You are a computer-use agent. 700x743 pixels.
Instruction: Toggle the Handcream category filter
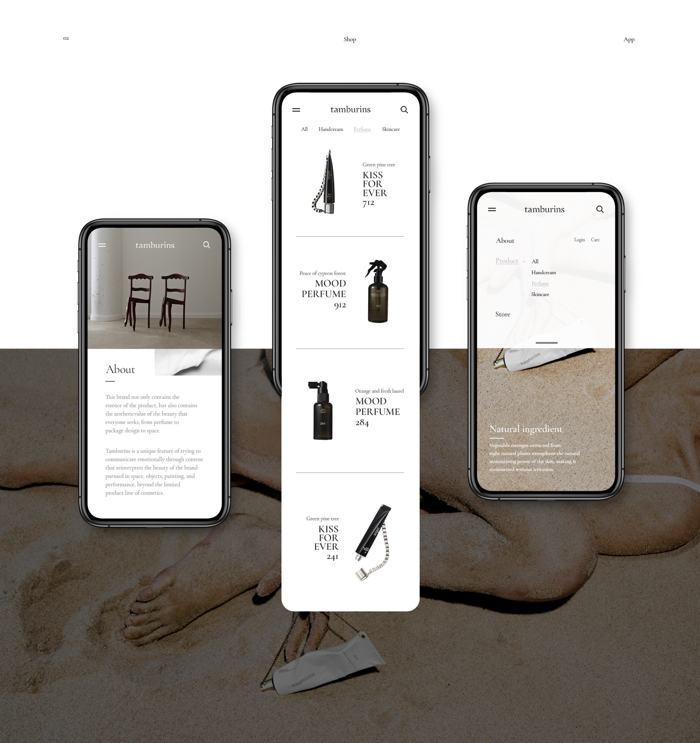(330, 129)
